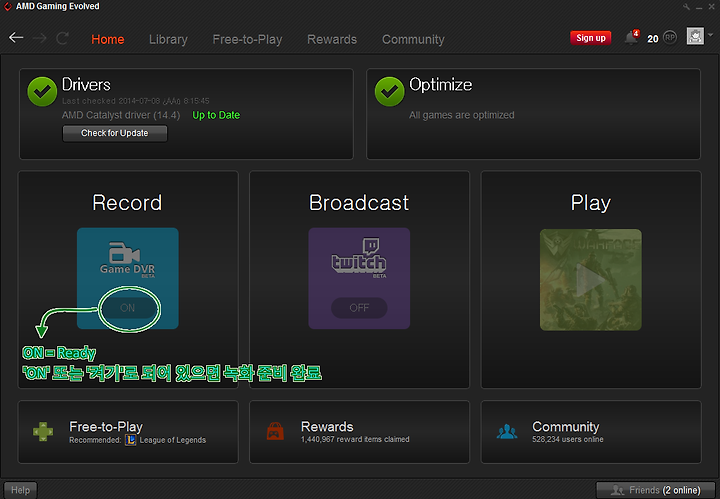Click the Rewards red bag icon

pyautogui.click(x=275, y=432)
